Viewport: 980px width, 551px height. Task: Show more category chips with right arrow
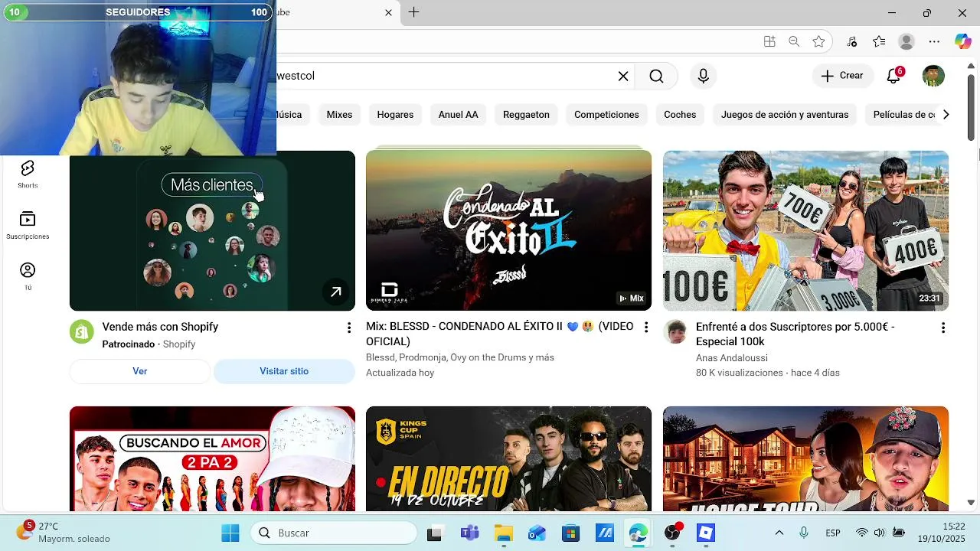point(946,115)
